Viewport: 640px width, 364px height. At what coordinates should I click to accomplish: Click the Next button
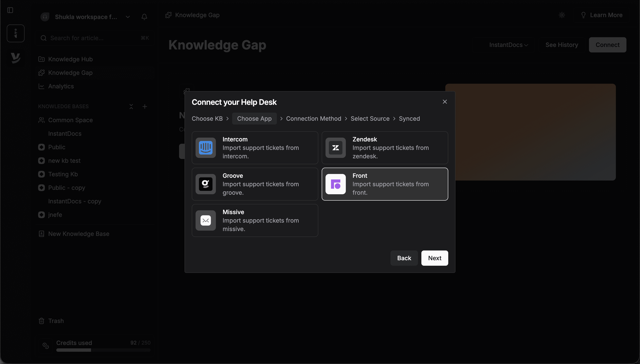(434, 258)
